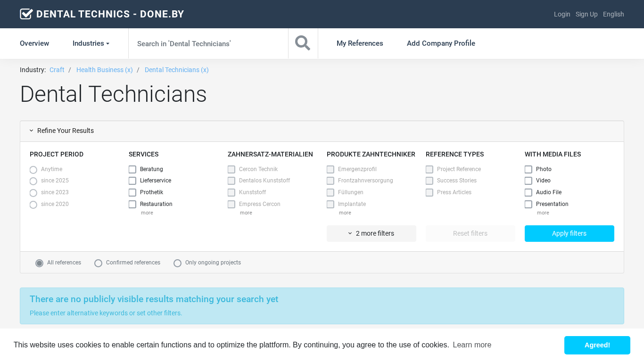Check the Emergenzprofil product checkbox
The height and width of the screenshot is (362, 644).
pyautogui.click(x=330, y=169)
